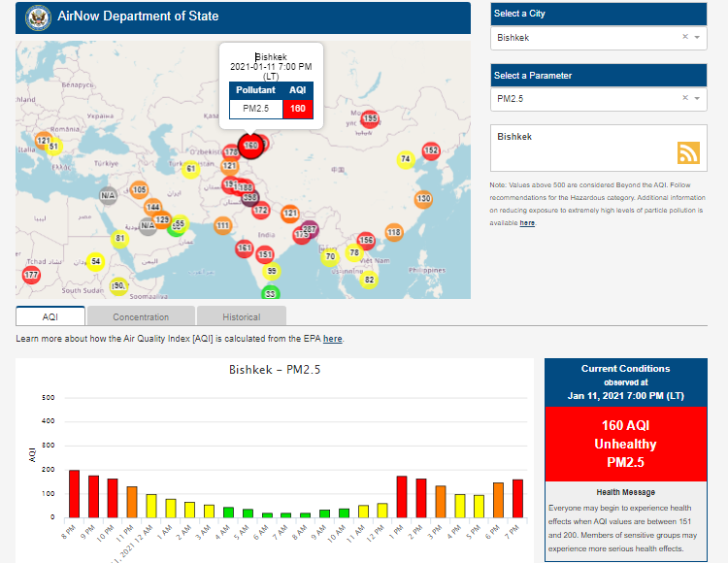
Task: Clear the selected city Bishkek
Action: tap(684, 38)
